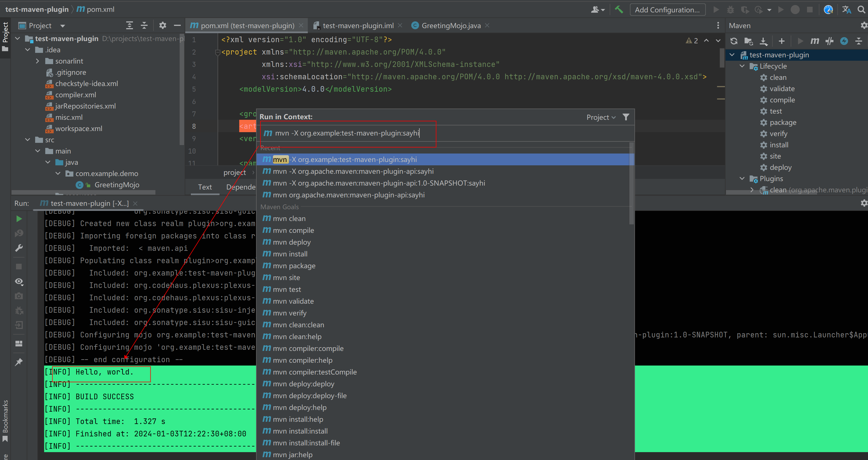868x460 pixels.
Task: Collapse the .idea folder
Action: pos(28,50)
